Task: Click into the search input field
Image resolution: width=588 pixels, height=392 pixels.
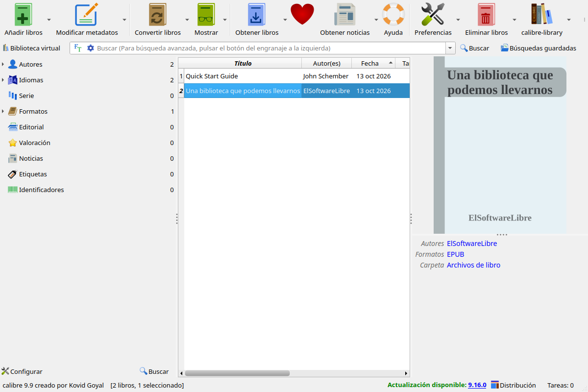Action: pyautogui.click(x=270, y=48)
